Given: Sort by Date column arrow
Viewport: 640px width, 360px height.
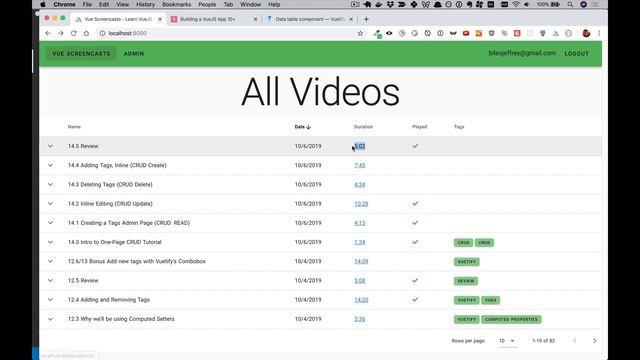Looking at the screenshot, I should tap(309, 127).
